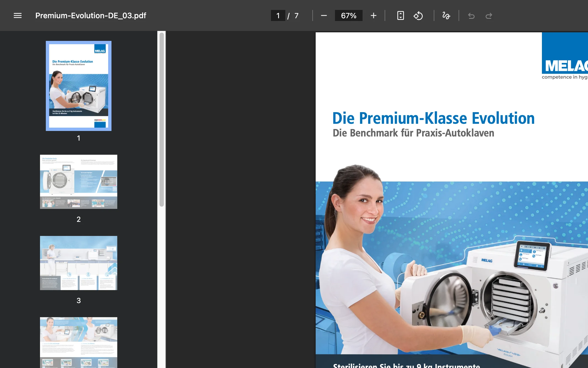This screenshot has height=368, width=588.
Task: Click the page label 3 under thumbnail
Action: pos(79,301)
